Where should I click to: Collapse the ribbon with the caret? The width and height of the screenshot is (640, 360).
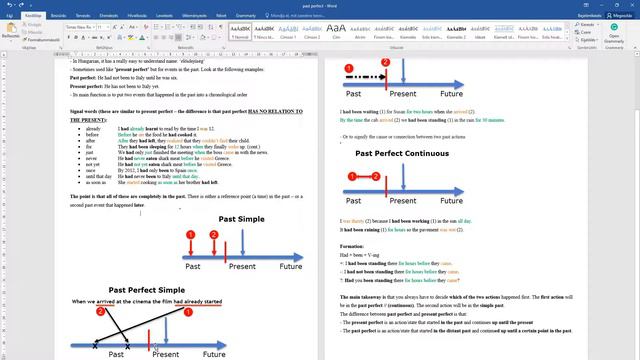tap(636, 48)
